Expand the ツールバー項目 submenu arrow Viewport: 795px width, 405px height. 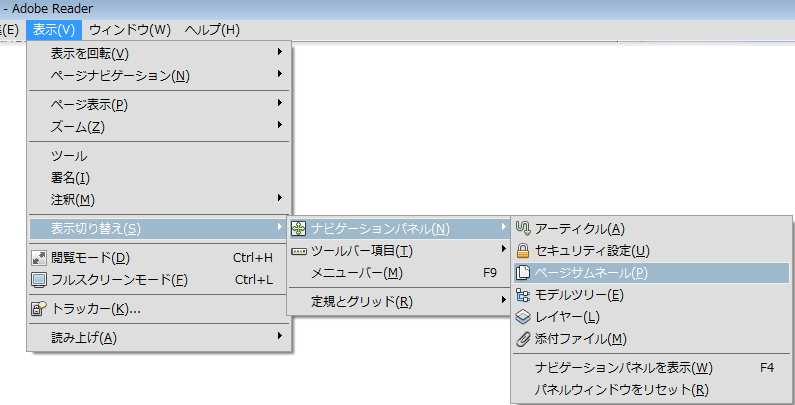(503, 249)
